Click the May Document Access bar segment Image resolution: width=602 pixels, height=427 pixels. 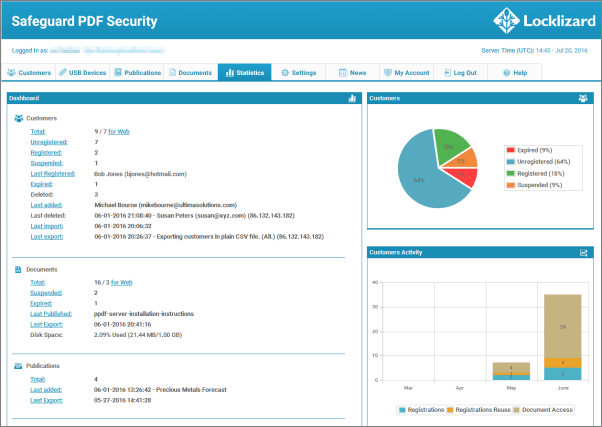[511, 367]
